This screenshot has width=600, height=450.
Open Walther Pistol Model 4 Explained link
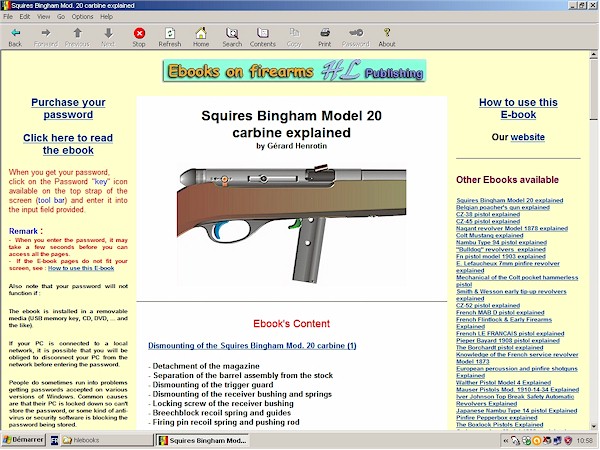[504, 382]
